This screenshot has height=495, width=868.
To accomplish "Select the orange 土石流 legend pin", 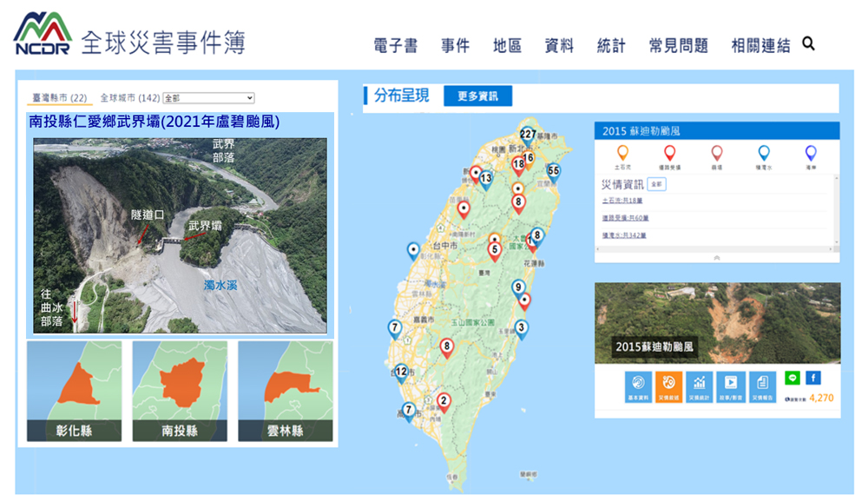I will [x=622, y=153].
